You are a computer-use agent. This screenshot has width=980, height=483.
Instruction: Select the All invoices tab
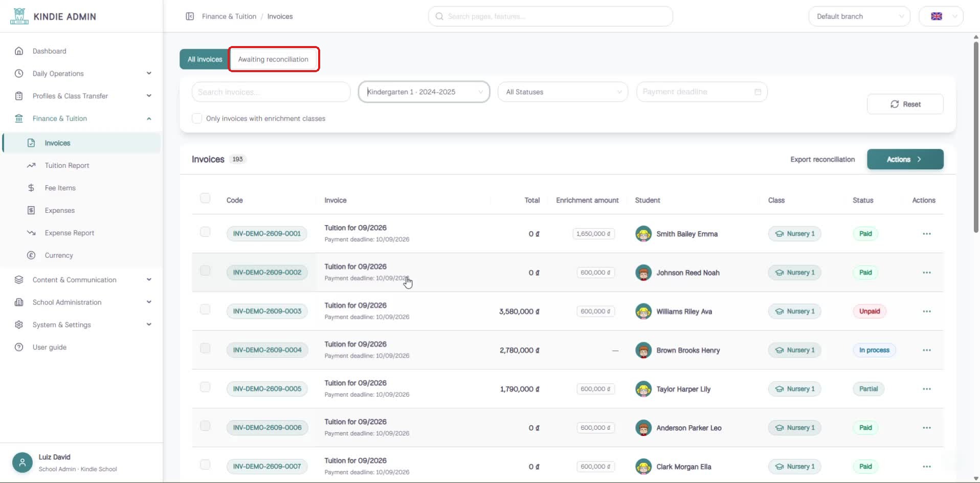click(205, 59)
